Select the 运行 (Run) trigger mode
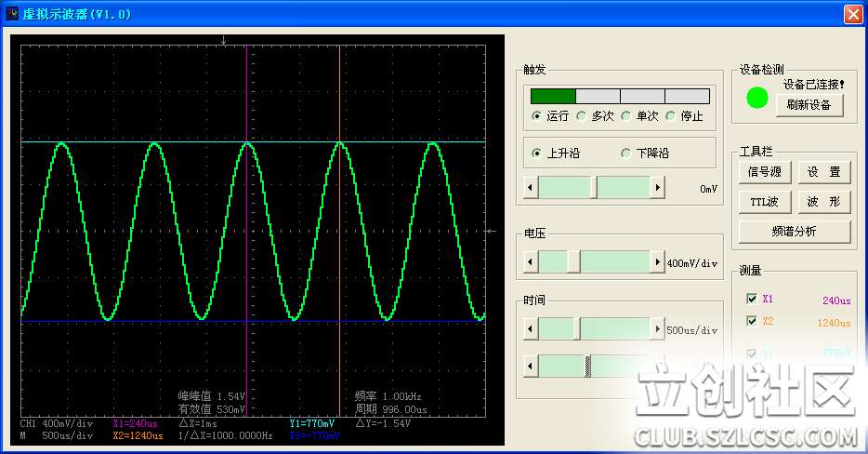 pyautogui.click(x=537, y=116)
